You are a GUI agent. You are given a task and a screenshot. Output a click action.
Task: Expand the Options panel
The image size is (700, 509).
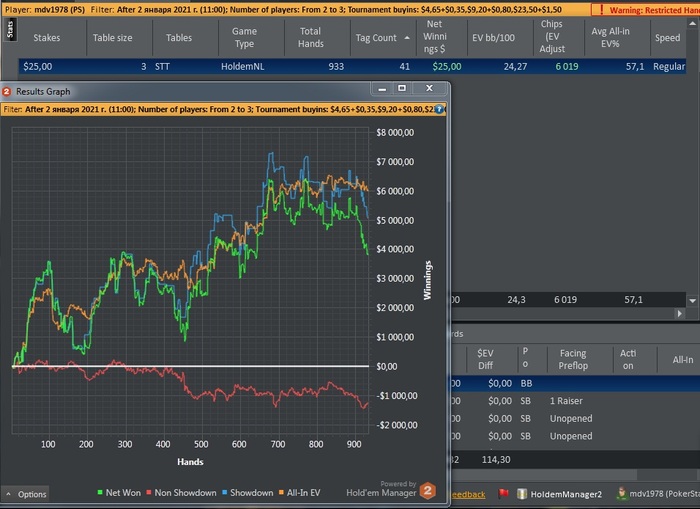25,494
